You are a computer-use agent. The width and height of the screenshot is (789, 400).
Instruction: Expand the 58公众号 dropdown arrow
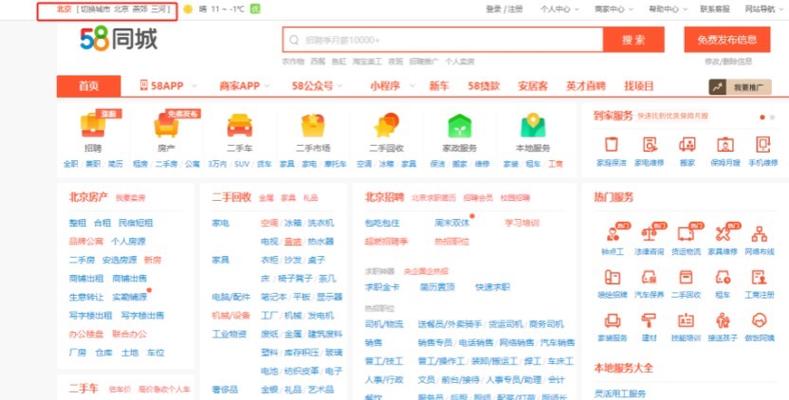[341, 86]
